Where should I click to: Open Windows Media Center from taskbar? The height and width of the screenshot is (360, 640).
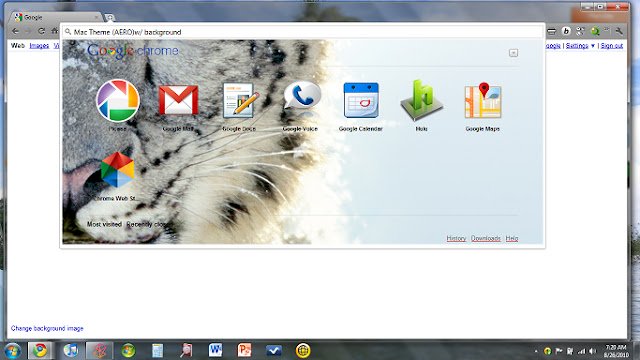pos(128,351)
